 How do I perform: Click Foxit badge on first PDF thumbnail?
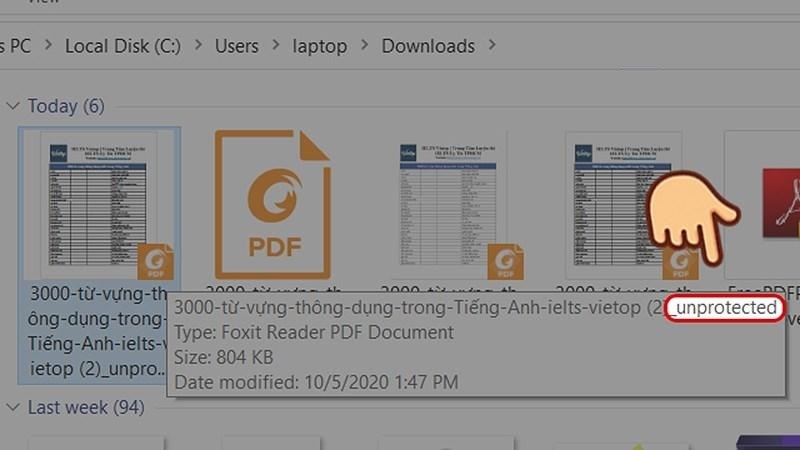pos(156,261)
